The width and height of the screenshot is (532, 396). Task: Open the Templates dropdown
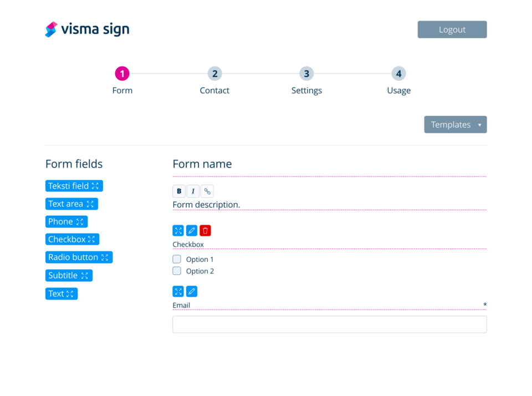(455, 124)
